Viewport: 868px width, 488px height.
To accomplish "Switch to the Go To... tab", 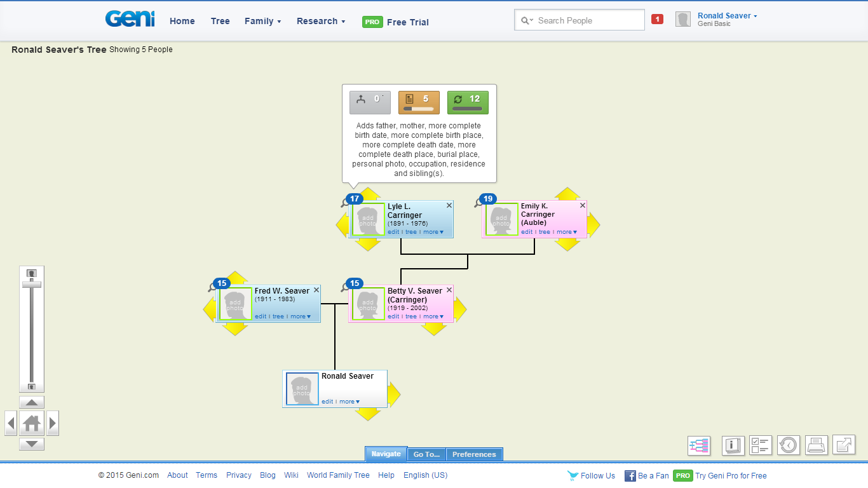I will click(x=426, y=454).
